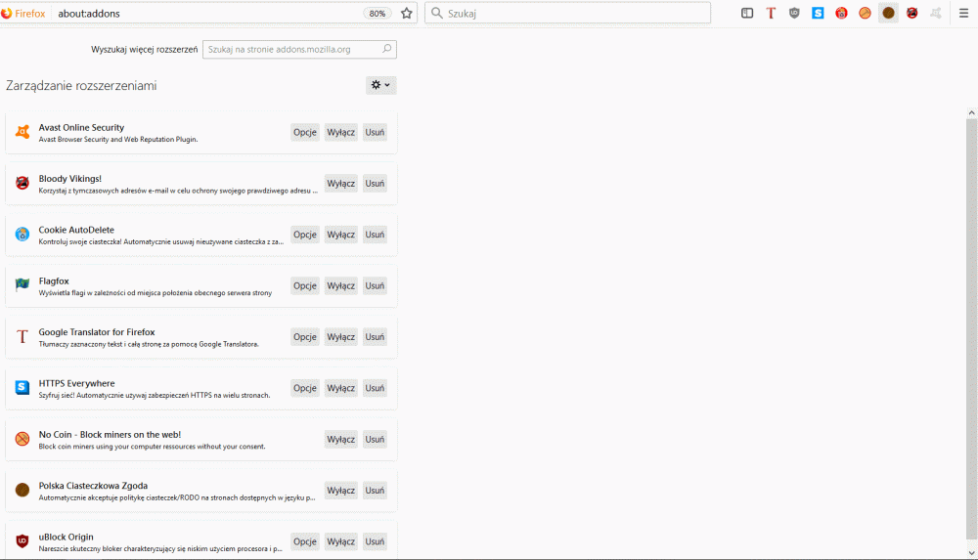
Task: Disable Cookie AutoDelete with Wyłącz
Action: click(341, 235)
